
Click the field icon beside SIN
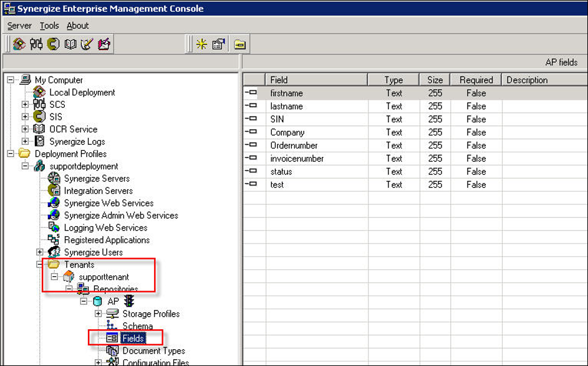click(x=251, y=118)
